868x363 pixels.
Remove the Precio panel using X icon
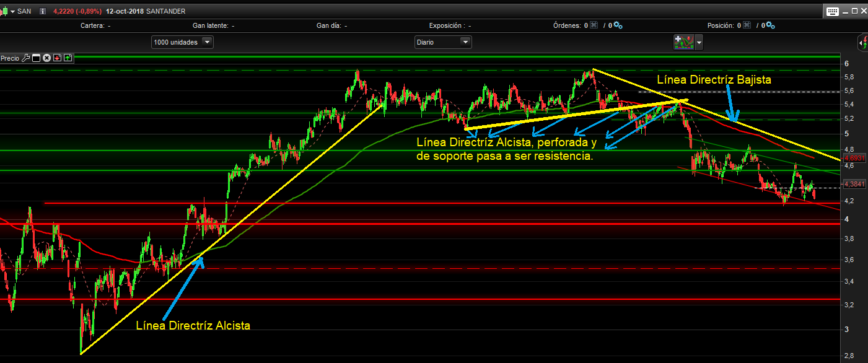tap(46, 58)
